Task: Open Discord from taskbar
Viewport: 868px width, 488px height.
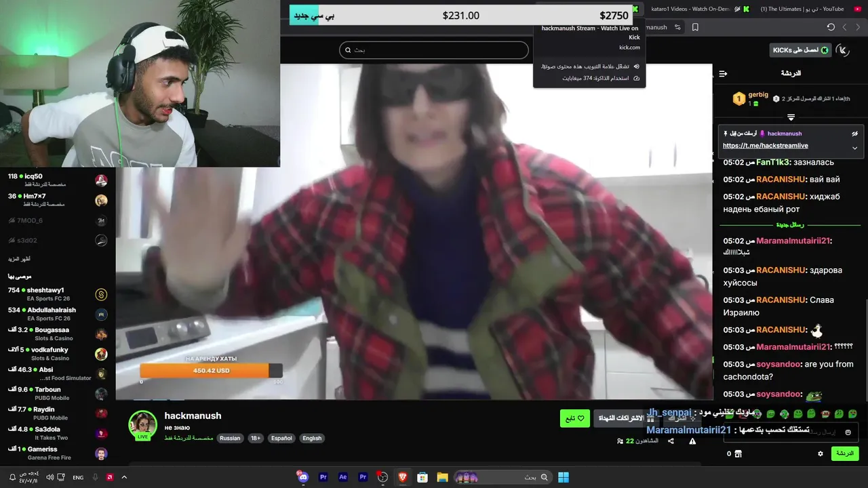Action: coord(303,477)
